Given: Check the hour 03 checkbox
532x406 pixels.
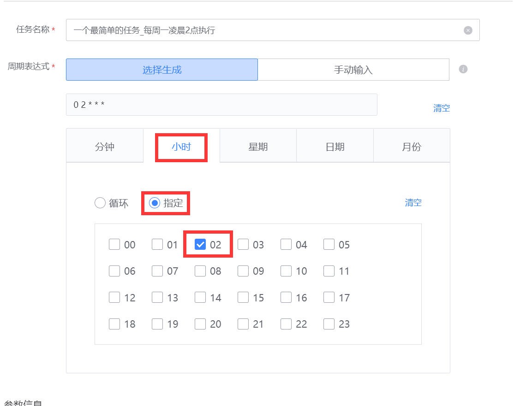Looking at the screenshot, I should coord(243,244).
